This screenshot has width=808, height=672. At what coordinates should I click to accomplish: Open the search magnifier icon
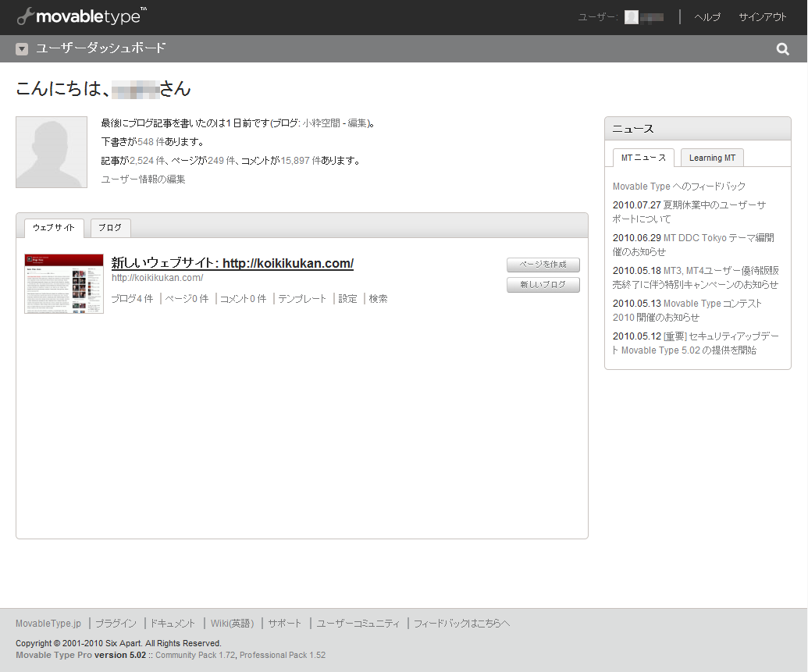pos(783,49)
